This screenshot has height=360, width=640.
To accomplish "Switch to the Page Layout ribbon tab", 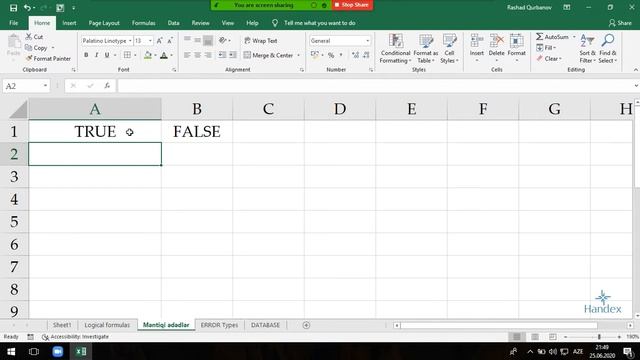I will pyautogui.click(x=104, y=23).
